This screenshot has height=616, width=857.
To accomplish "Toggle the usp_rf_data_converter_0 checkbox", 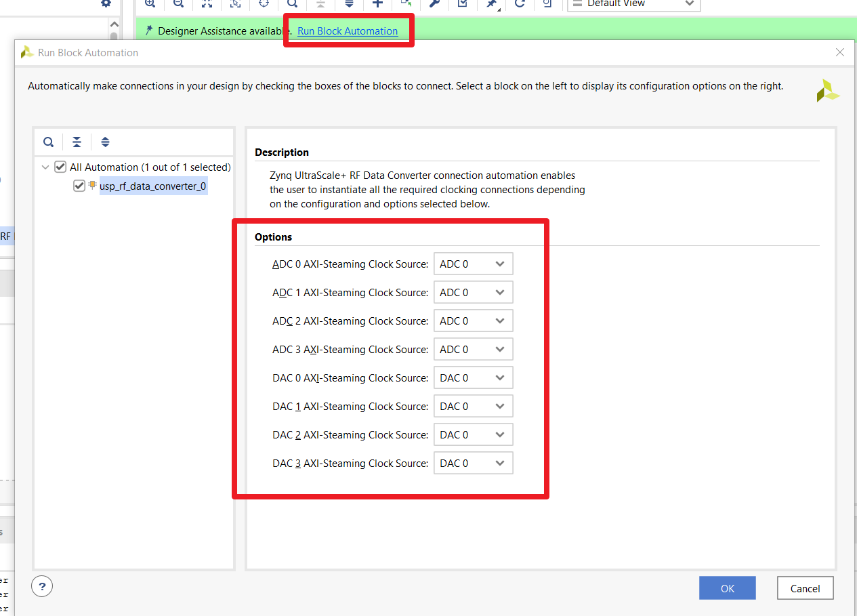I will 79,186.
